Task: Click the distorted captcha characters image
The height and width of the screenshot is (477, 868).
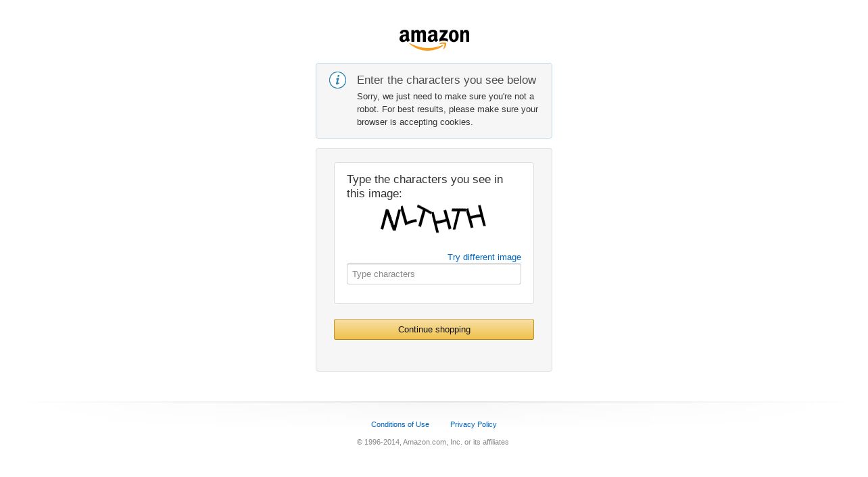Action: tap(433, 218)
